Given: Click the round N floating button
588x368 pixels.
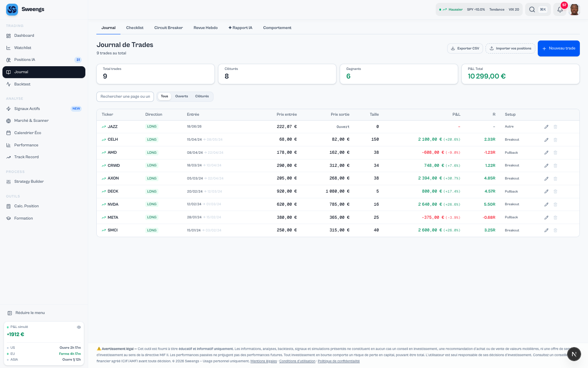Looking at the screenshot, I should pyautogui.click(x=574, y=354).
